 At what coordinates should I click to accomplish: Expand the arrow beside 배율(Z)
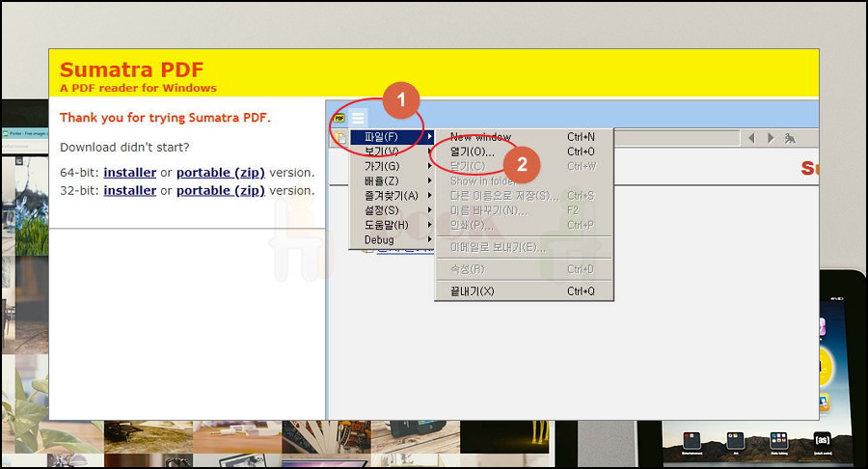(x=429, y=180)
